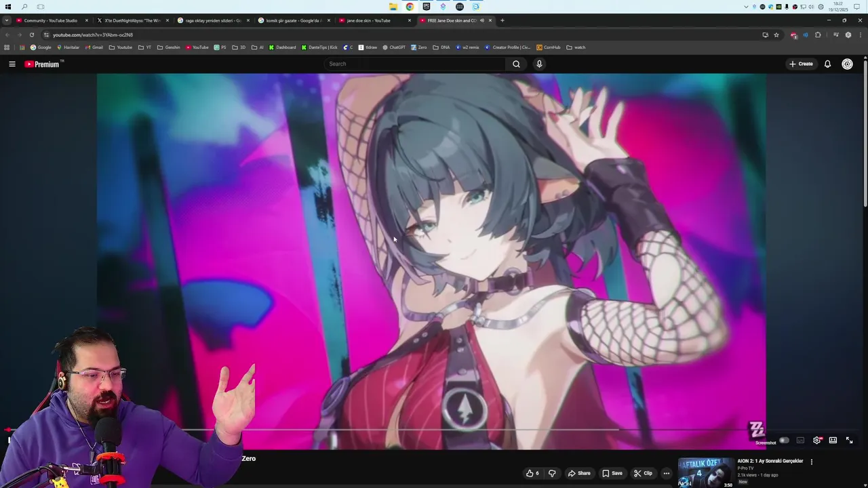The width and height of the screenshot is (868, 488).
Task: Open options menu for AION 2 video
Action: tap(811, 462)
